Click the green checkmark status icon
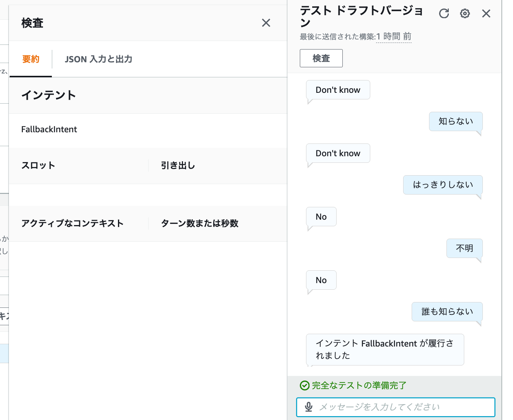This screenshot has width=513, height=420. (305, 386)
